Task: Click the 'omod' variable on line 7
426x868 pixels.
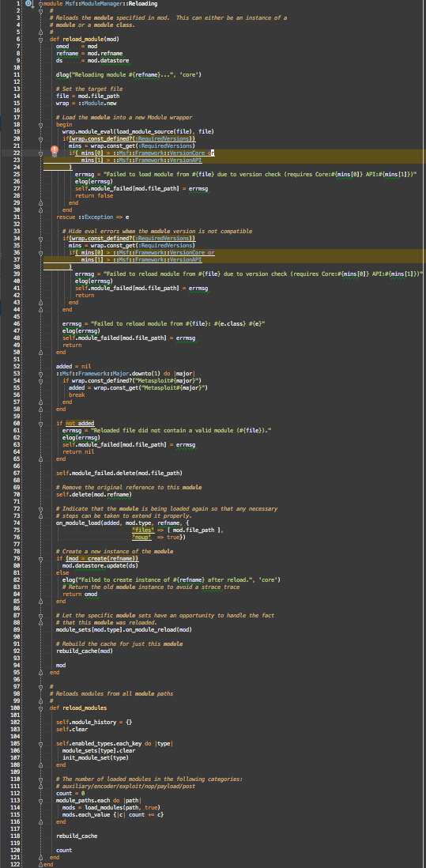Action: [62, 47]
